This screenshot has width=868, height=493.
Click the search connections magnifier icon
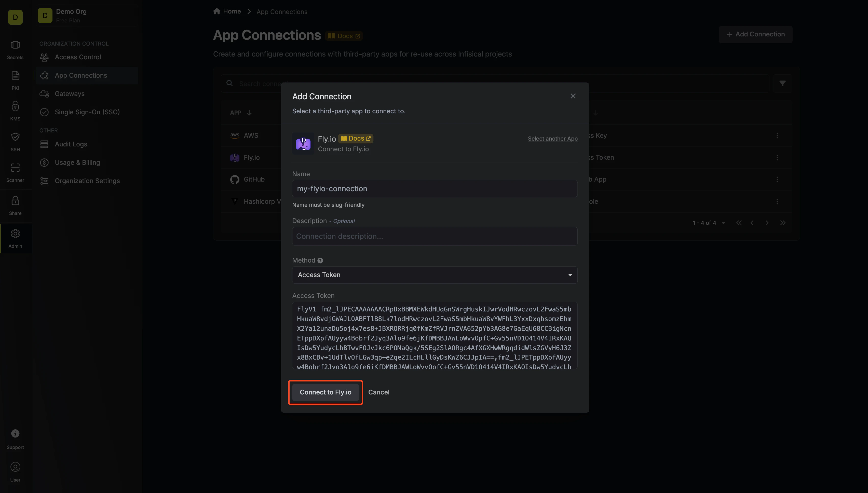230,83
